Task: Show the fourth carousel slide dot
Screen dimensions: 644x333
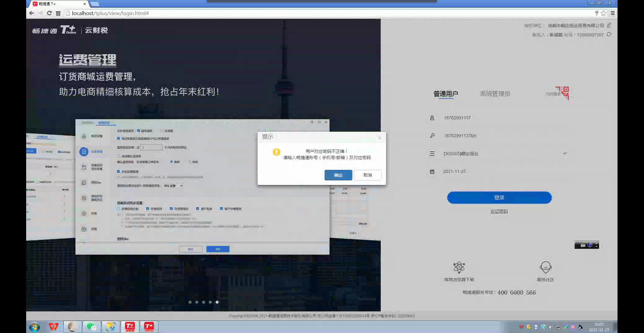Action: [x=210, y=302]
